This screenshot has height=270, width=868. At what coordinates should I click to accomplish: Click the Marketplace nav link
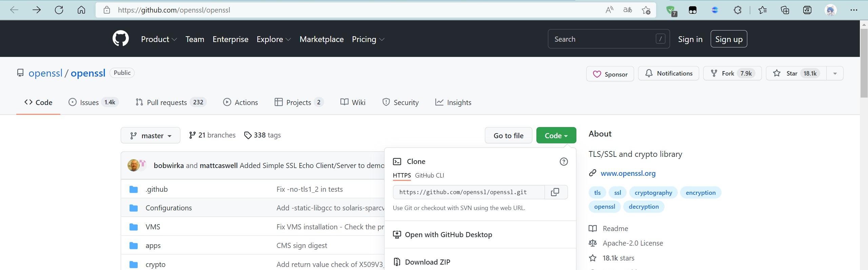[322, 39]
